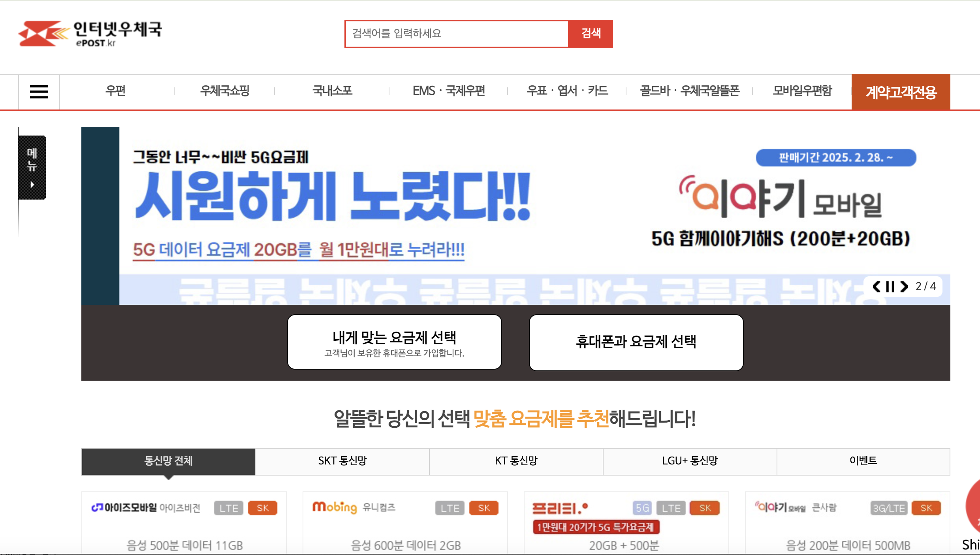This screenshot has height=555, width=980.
Task: Switch to the LGU+ 통신망 tab
Action: 690,461
